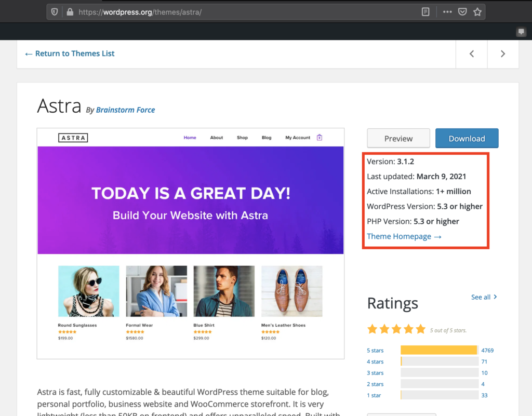Click the Blue Shirt product image
This screenshot has height=416, width=532.
click(224, 291)
